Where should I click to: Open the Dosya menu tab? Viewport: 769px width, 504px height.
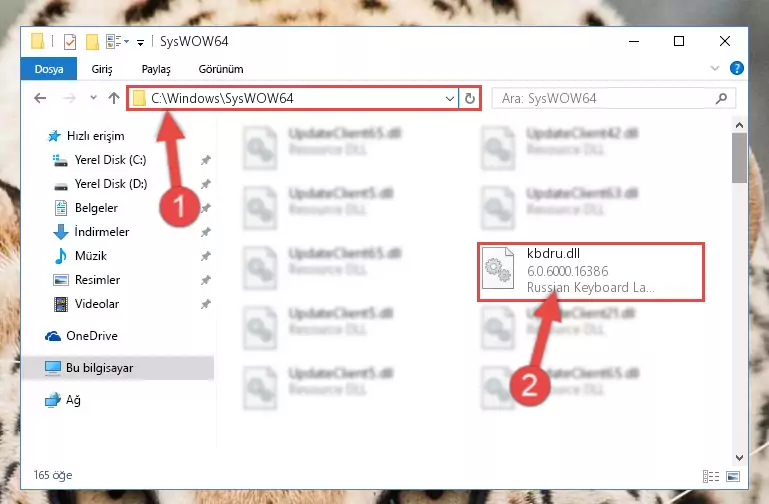[x=49, y=69]
